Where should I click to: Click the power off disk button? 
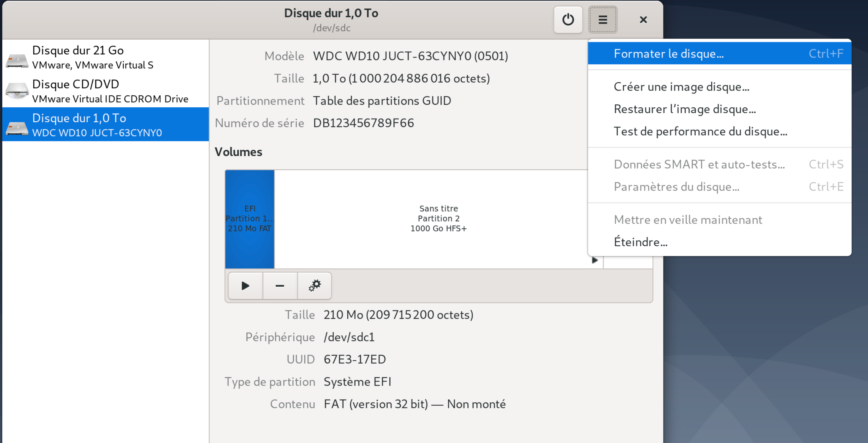tap(568, 19)
